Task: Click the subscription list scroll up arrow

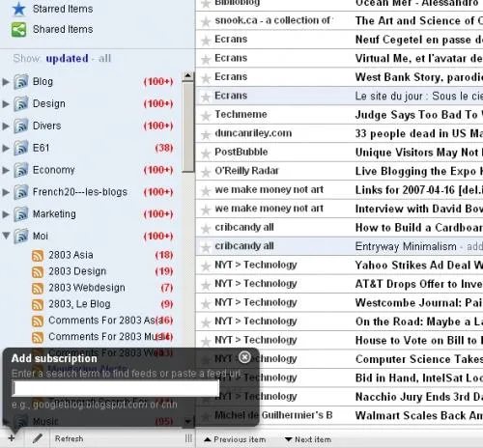Action: [x=188, y=76]
